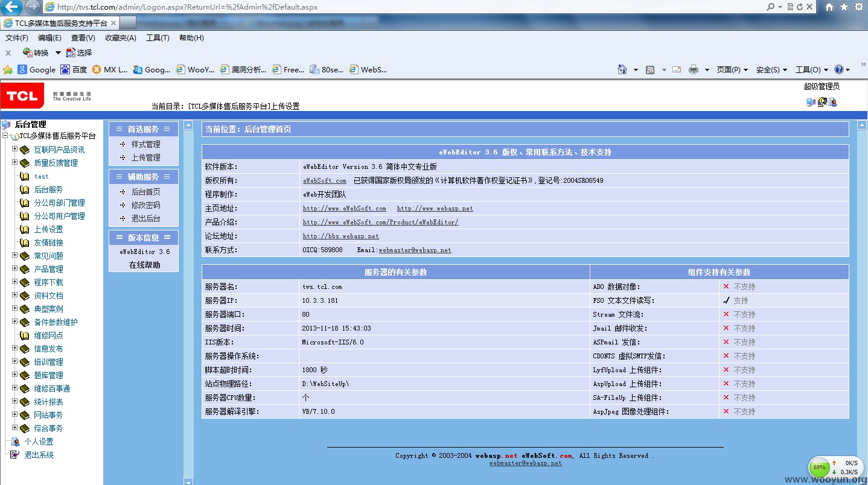Click the address bar search magnifier icon
Screen dimensions: 868x485
pos(771,7)
